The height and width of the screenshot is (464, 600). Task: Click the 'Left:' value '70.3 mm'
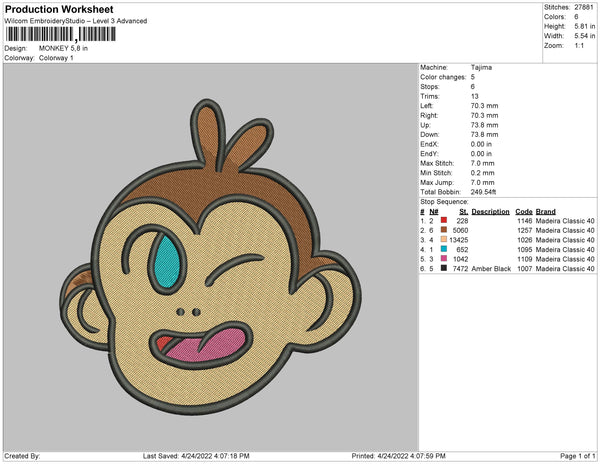(x=484, y=106)
